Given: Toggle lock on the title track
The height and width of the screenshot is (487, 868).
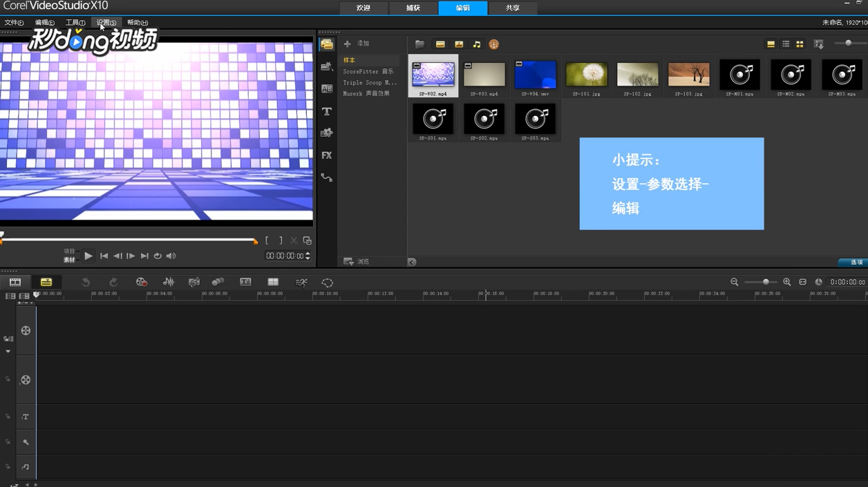Looking at the screenshot, I should pyautogui.click(x=8, y=417).
